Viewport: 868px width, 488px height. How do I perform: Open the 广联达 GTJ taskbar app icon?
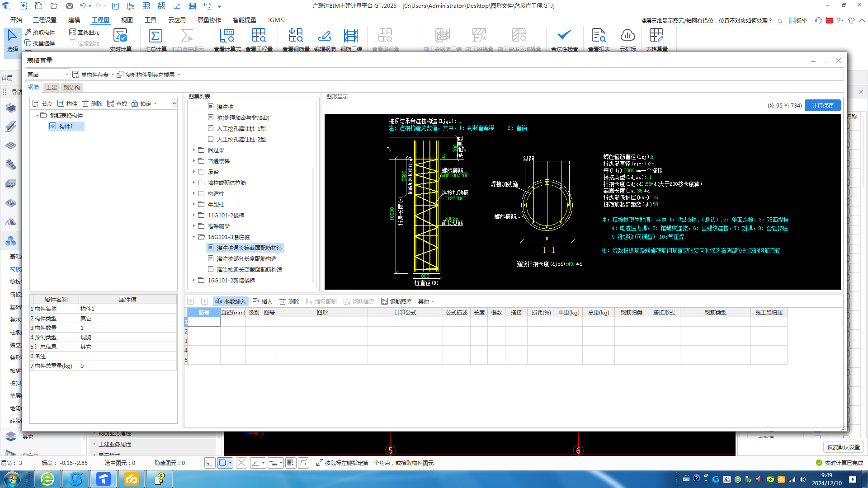point(104,479)
